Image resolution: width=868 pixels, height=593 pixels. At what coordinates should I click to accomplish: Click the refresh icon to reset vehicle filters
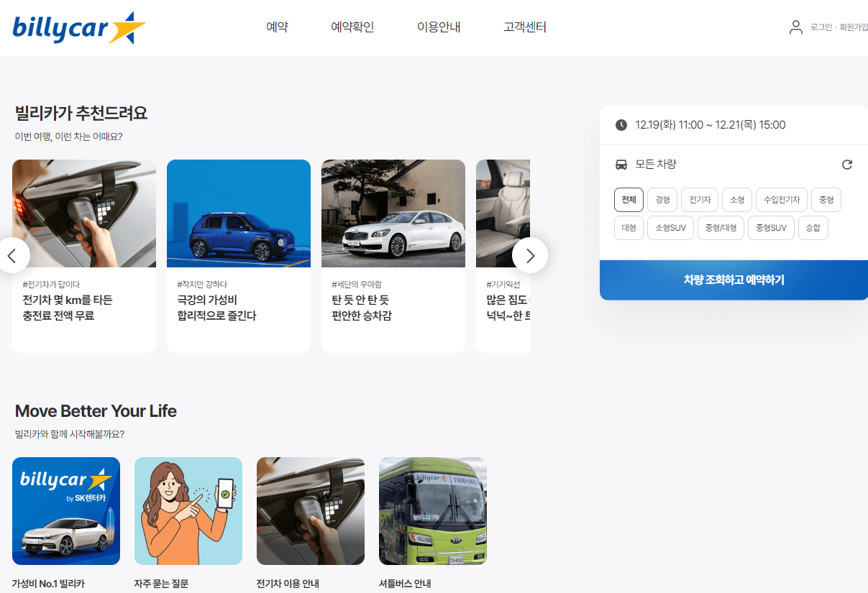coord(846,164)
